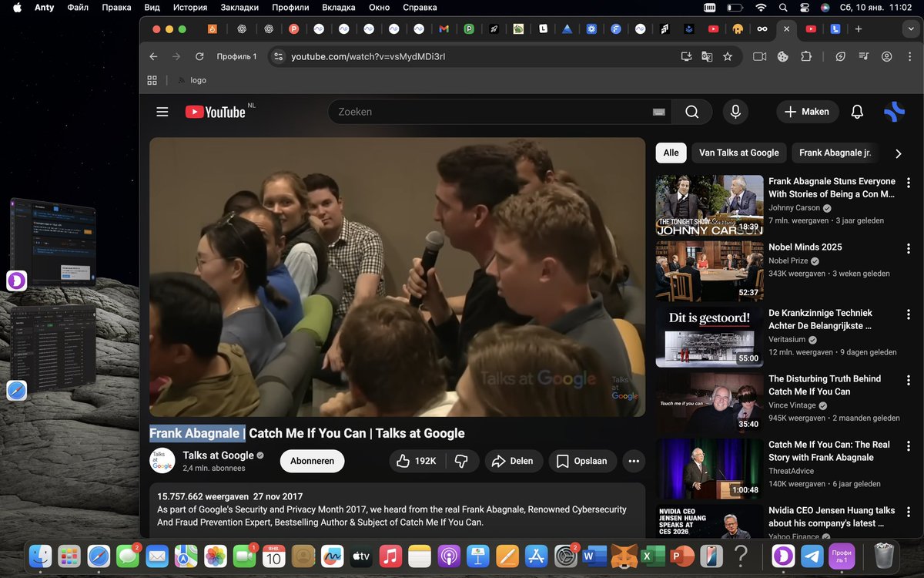This screenshot has width=924, height=578.
Task: Dislike the video with thumbs down
Action: [x=462, y=461]
